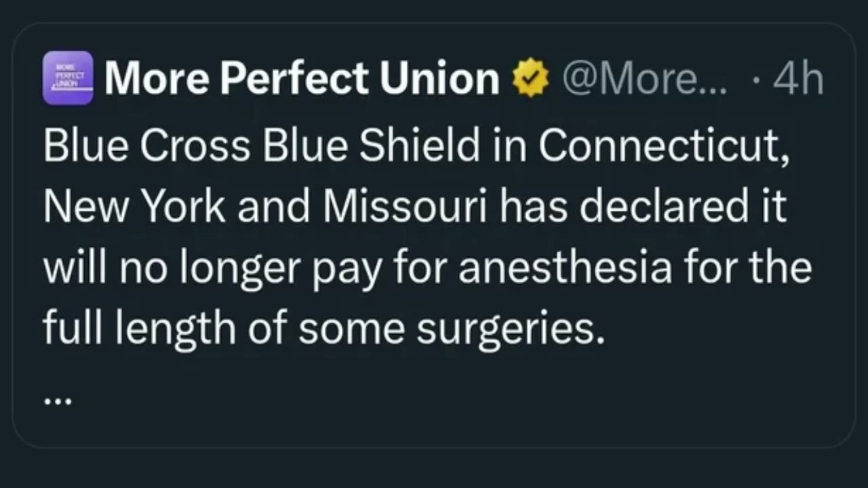
Task: Click the truncated @More... handle
Action: (644, 79)
